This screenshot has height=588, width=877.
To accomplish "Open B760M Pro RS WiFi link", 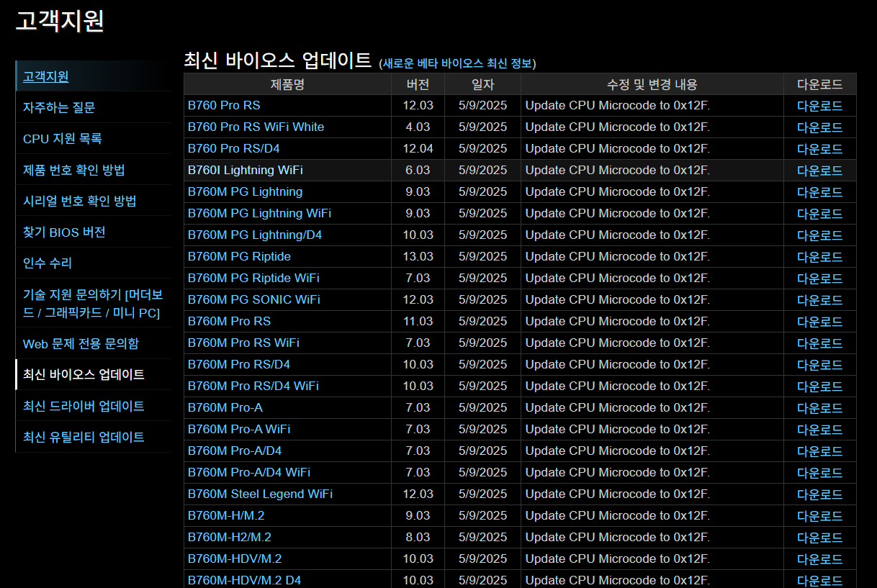I will [x=243, y=343].
